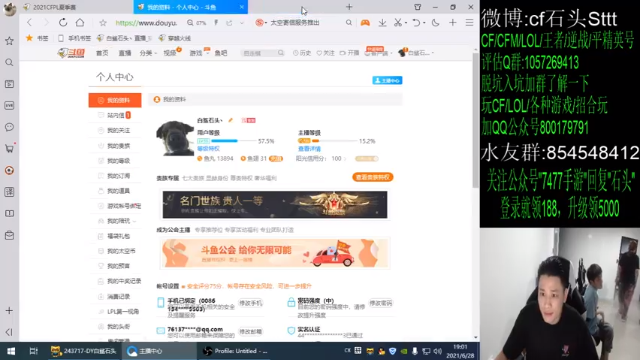Open 等级特权 link under user level
This screenshot has height=360, width=640.
pos(208,149)
